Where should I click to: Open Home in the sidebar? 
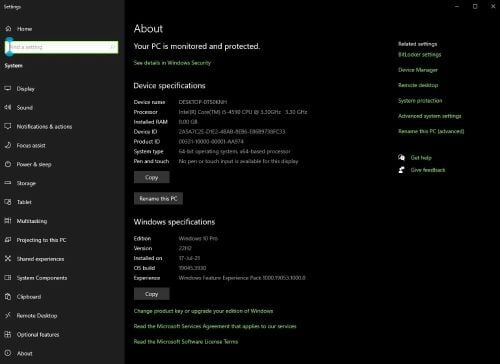(24, 29)
